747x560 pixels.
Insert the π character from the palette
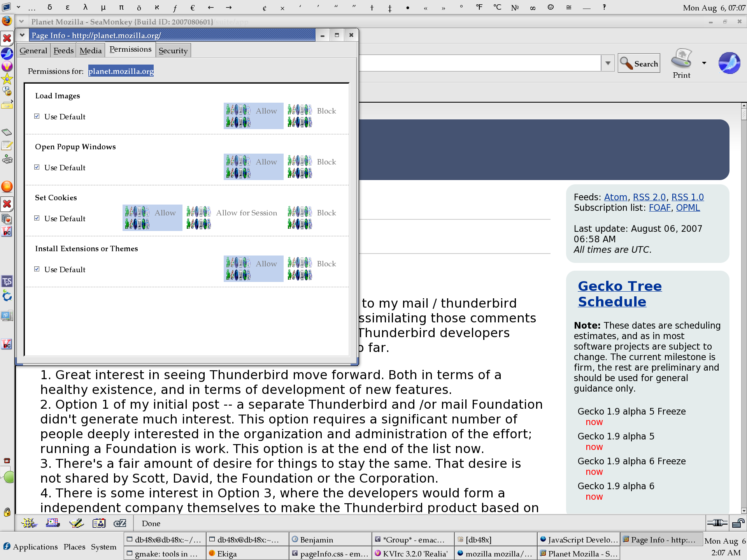(x=121, y=7)
